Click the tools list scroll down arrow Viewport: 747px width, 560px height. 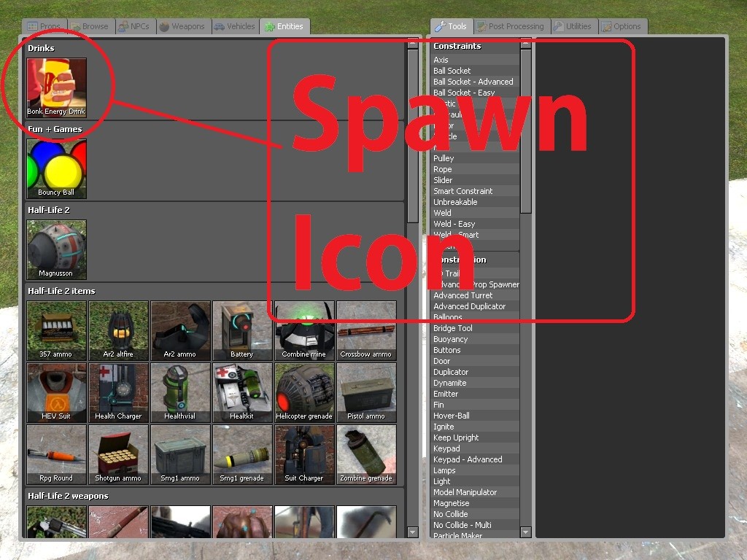[x=525, y=533]
